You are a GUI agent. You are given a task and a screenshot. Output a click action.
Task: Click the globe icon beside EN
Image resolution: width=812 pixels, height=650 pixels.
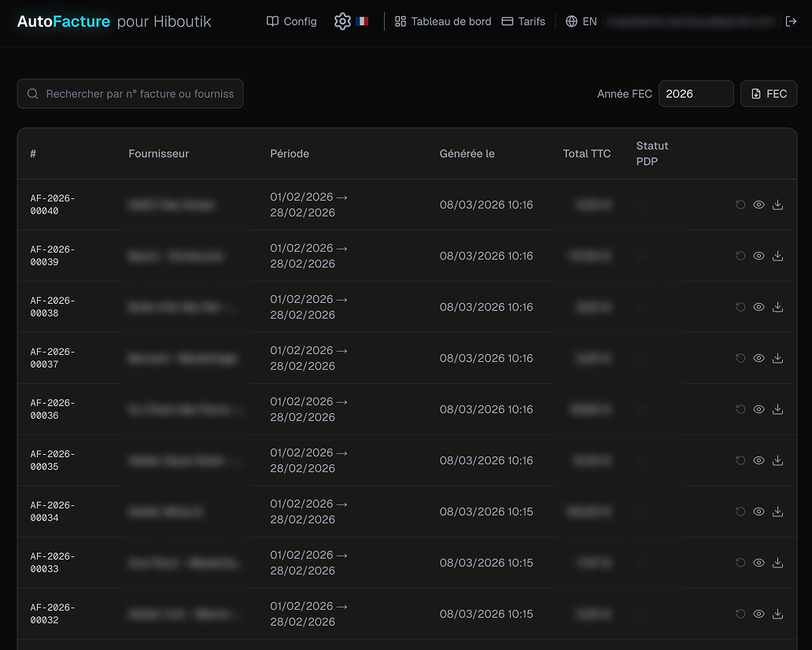pos(571,21)
